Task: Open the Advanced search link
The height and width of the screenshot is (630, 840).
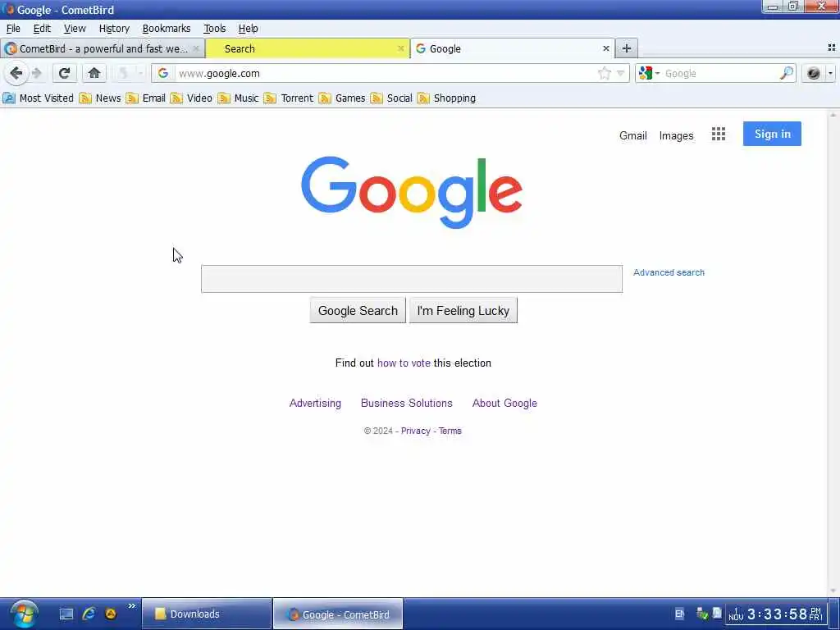Action: 669,272
